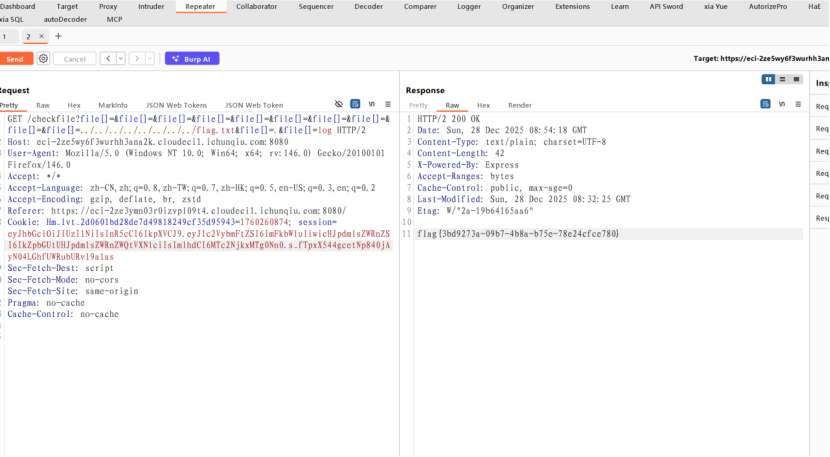Viewport: 830px width, 457px height.
Task: Close Repeater tab number 2
Action: (41, 36)
